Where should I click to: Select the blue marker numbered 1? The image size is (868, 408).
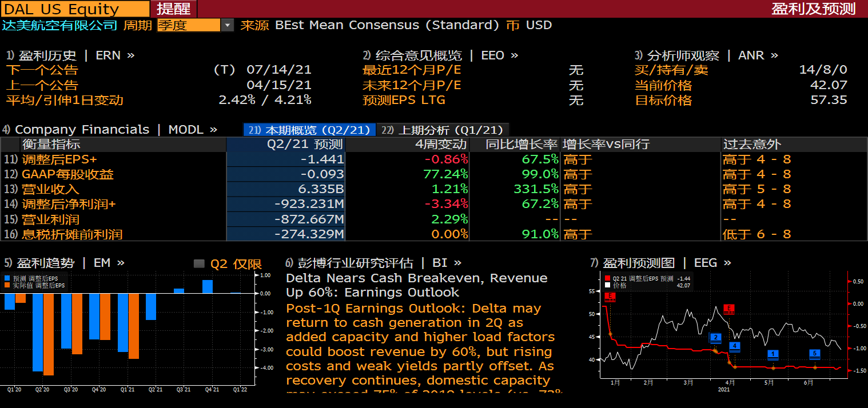tap(773, 354)
